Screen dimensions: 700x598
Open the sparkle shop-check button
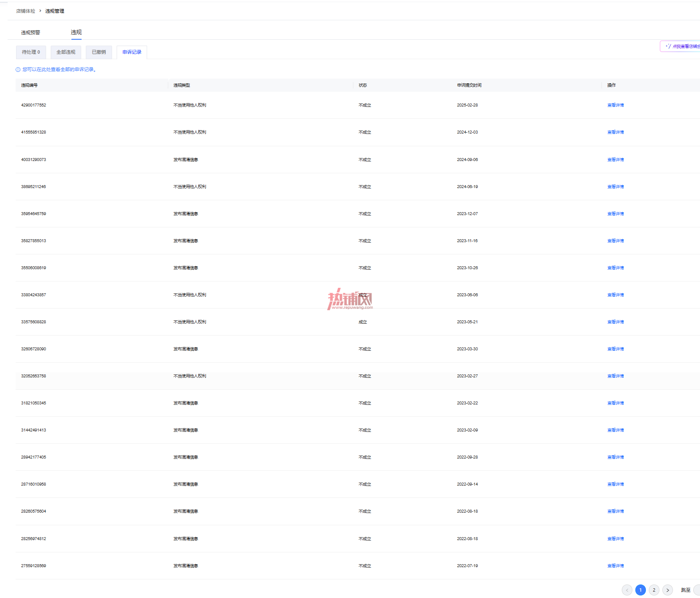(680, 46)
